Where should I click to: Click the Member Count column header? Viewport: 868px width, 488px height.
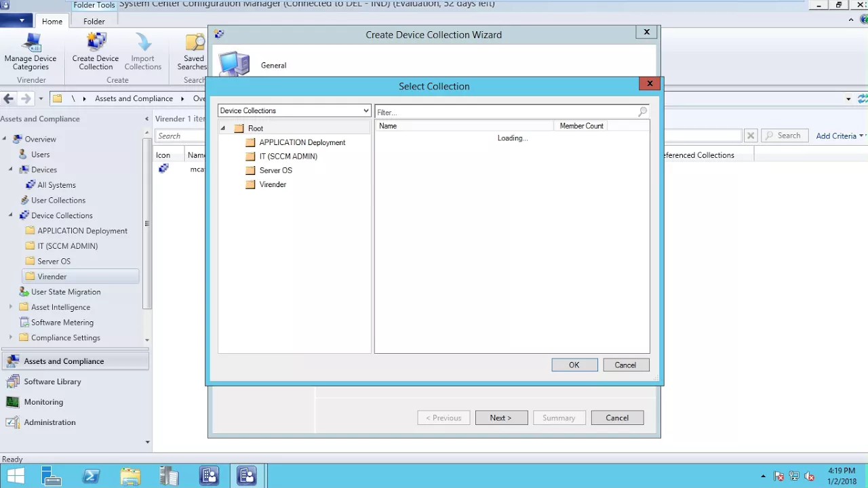[x=581, y=126]
